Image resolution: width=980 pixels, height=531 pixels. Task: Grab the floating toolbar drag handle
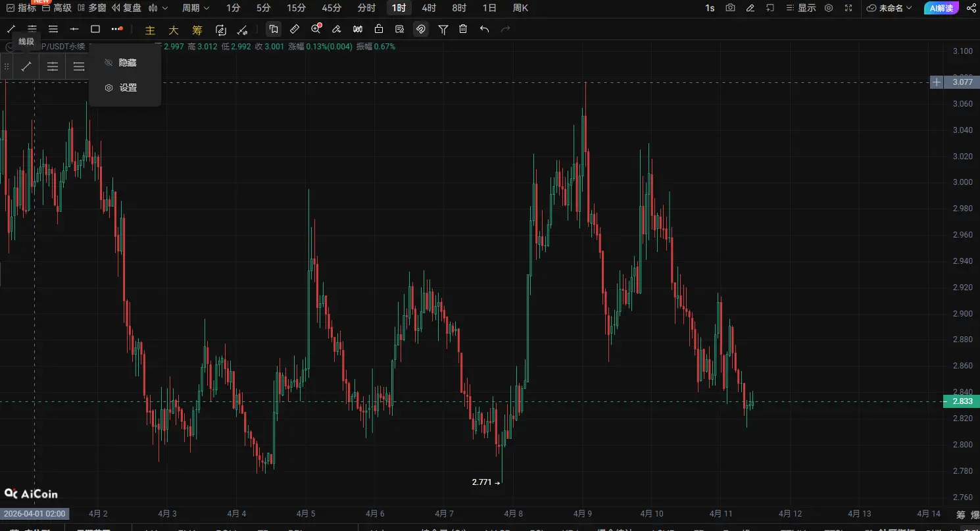(x=7, y=66)
